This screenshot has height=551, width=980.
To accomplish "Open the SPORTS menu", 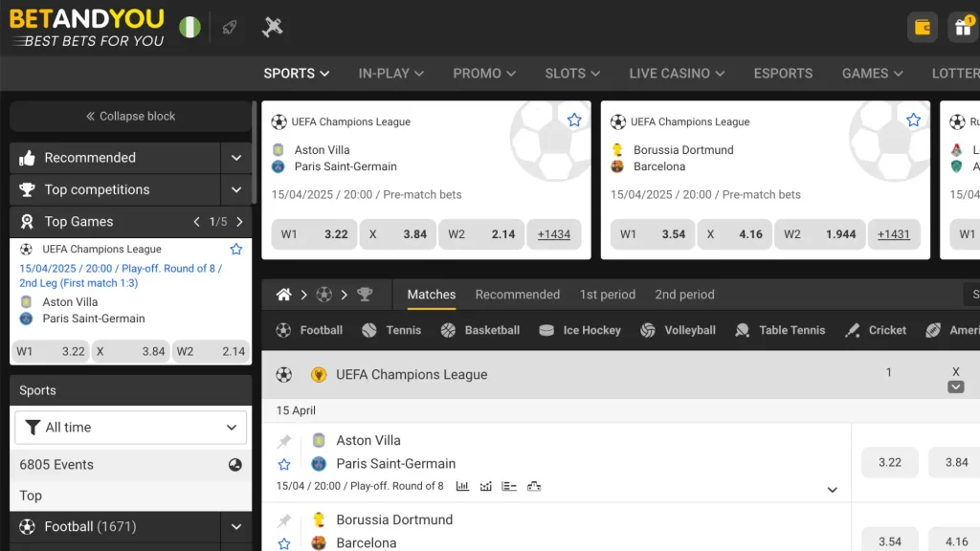I will (297, 73).
